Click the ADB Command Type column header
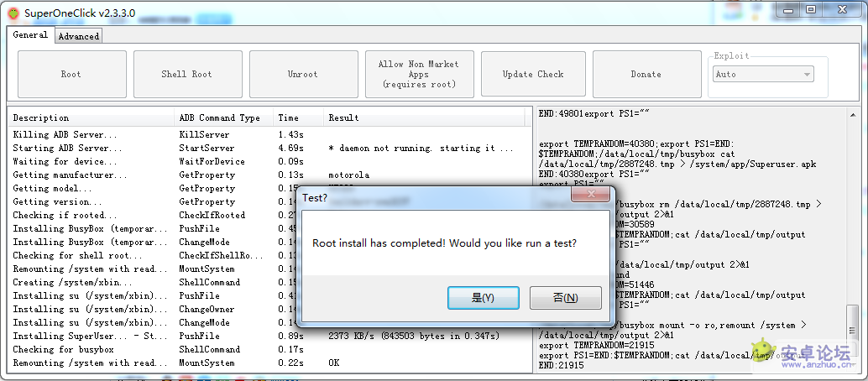 [x=220, y=118]
